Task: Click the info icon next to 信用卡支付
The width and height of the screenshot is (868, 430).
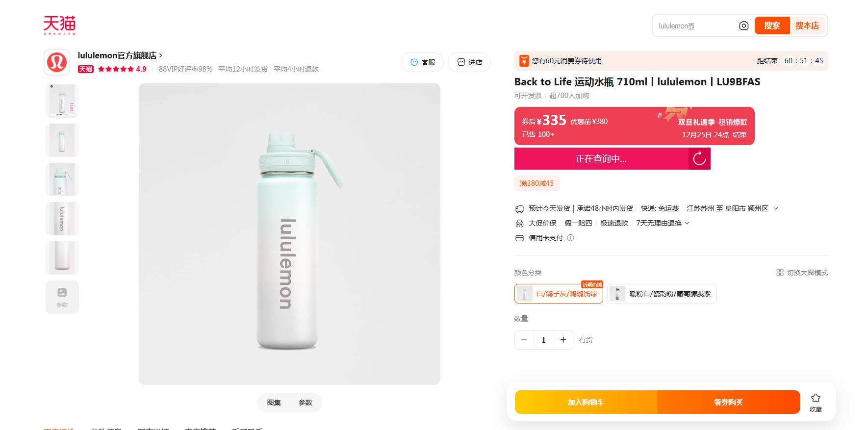Action: click(570, 238)
